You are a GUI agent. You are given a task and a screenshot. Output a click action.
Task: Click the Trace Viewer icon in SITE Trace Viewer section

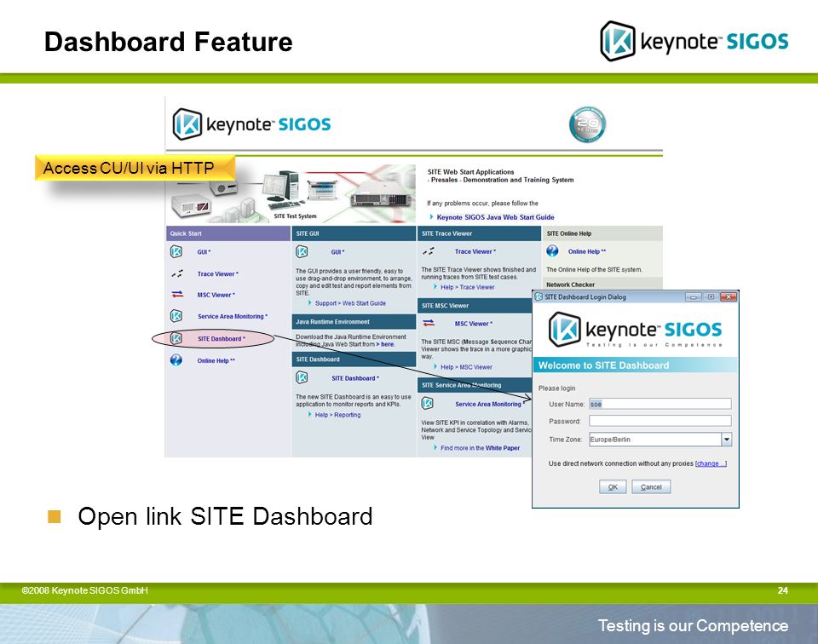(429, 251)
